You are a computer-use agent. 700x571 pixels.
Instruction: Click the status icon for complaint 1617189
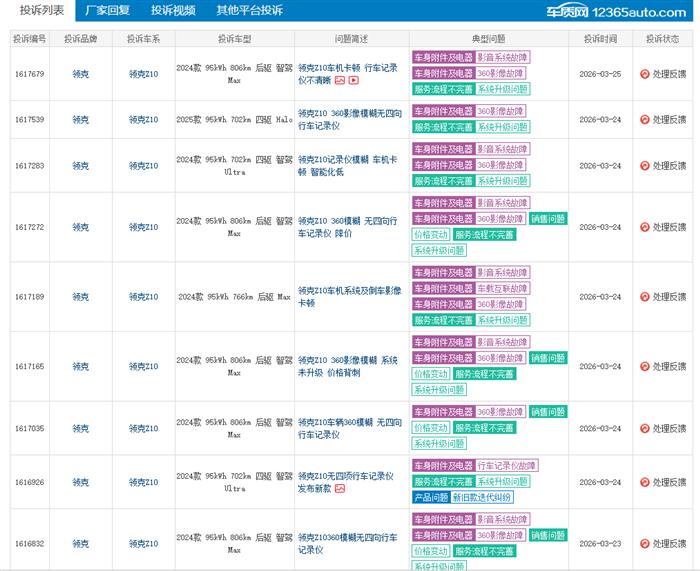pyautogui.click(x=644, y=297)
